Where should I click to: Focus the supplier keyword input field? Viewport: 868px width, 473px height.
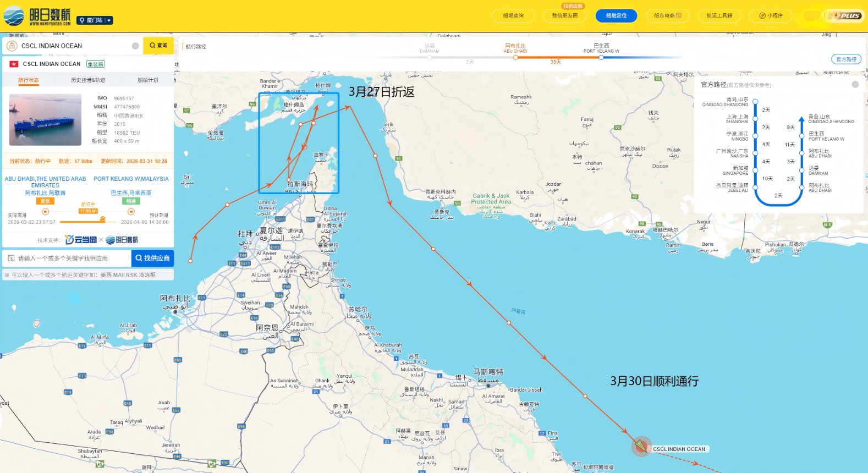(69, 258)
